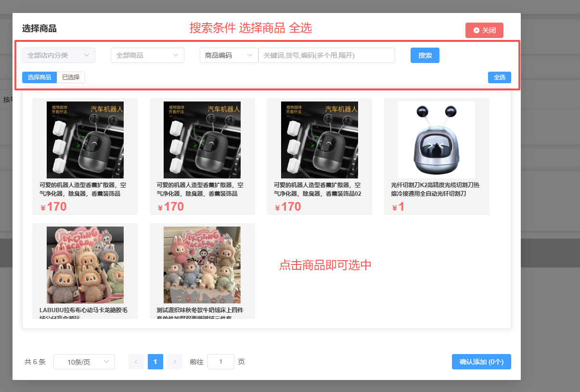Screen dimensions: 580x392
Task: Open the 全部店内分类 category dropdown
Action: 58,55
